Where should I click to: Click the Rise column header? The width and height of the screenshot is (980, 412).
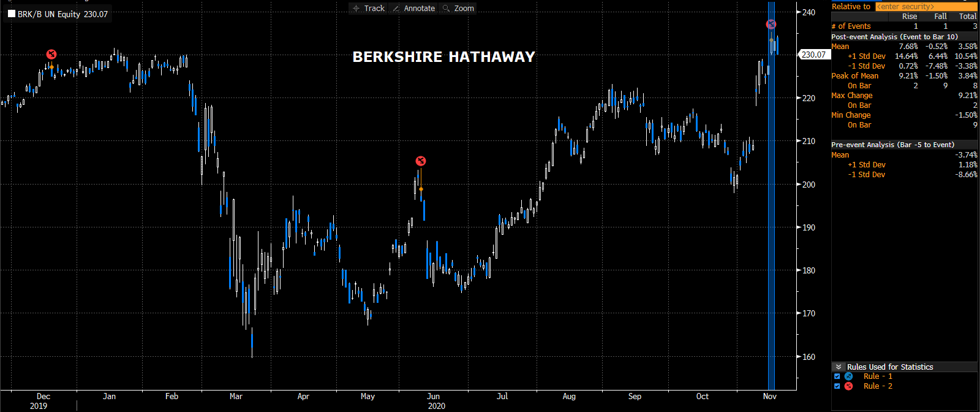[910, 17]
